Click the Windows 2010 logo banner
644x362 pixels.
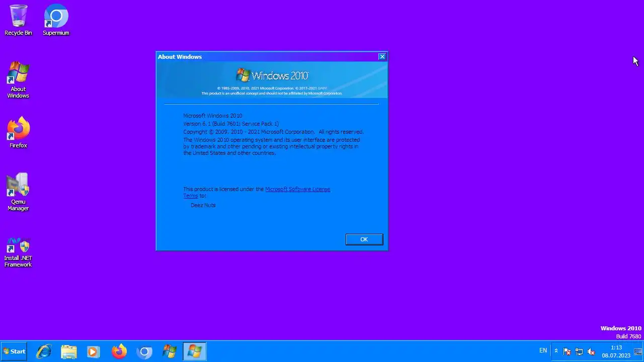pos(272,79)
